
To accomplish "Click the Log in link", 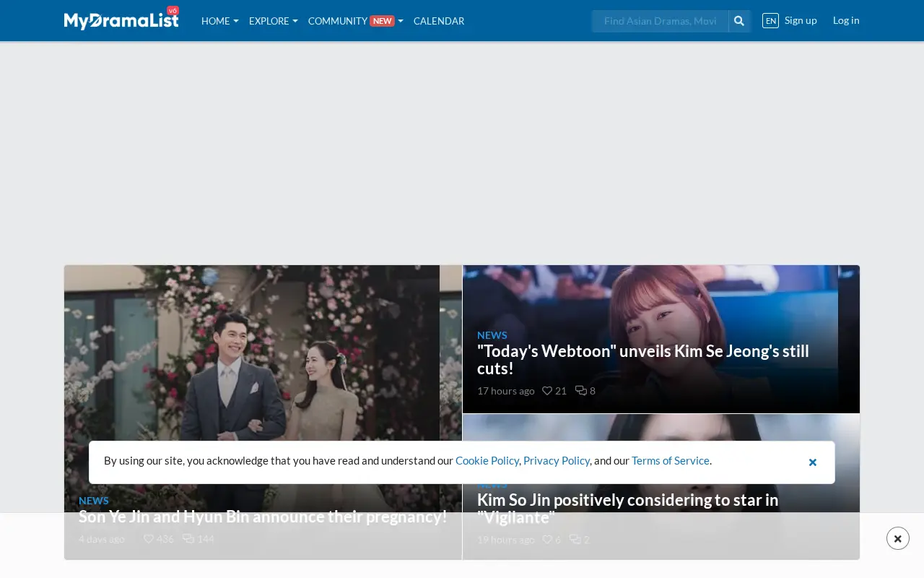I will (846, 20).
